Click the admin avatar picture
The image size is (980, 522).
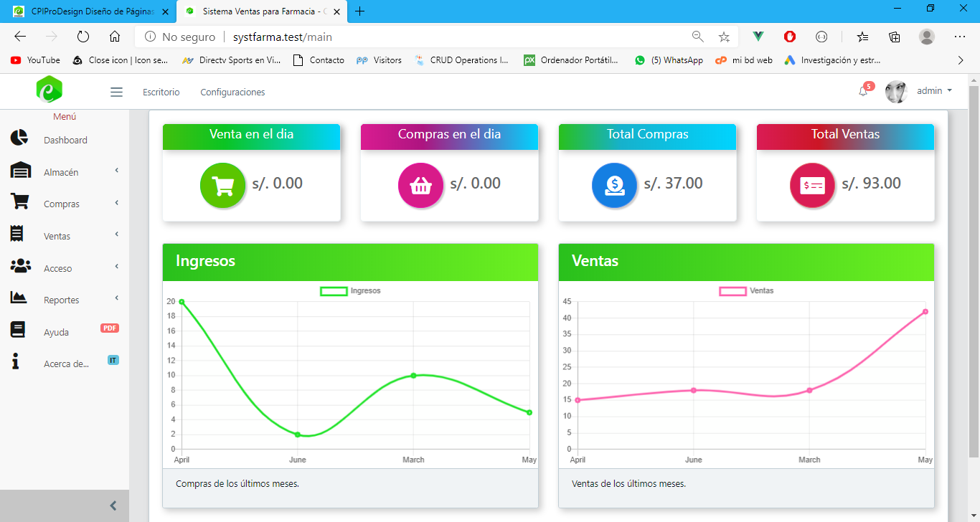[896, 92]
